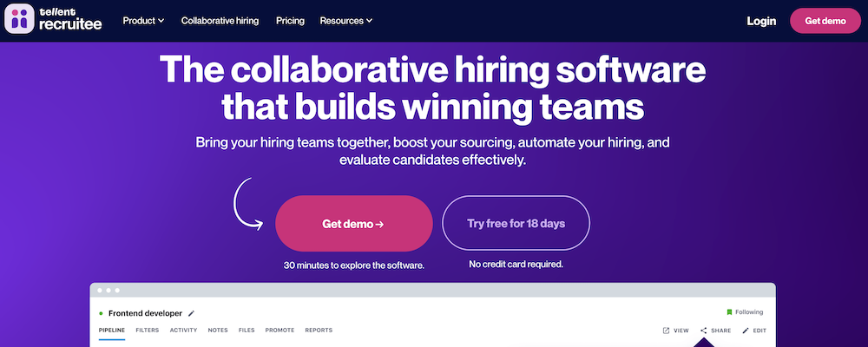
Task: Open the Reports tab
Action: [x=319, y=331]
